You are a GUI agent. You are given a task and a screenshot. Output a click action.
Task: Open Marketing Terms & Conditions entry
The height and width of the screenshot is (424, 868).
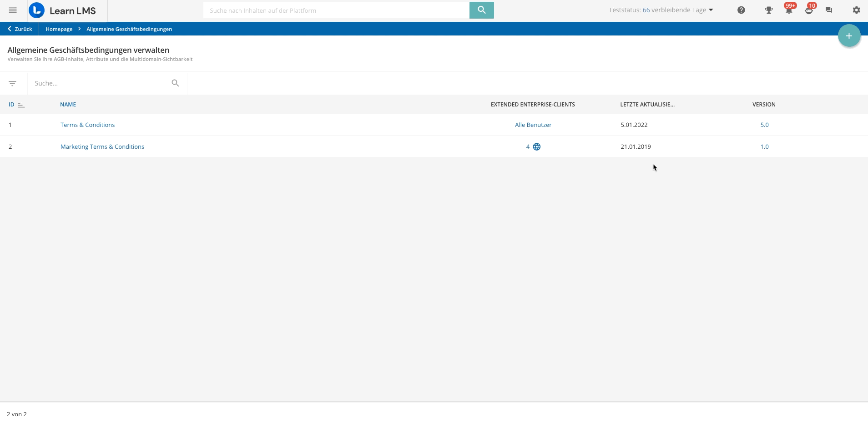coord(102,146)
